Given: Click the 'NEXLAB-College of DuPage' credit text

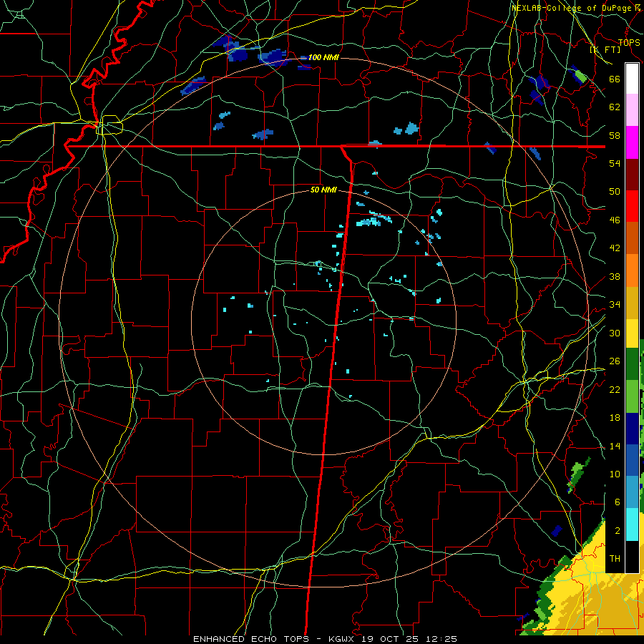Looking at the screenshot, I should [x=572, y=8].
